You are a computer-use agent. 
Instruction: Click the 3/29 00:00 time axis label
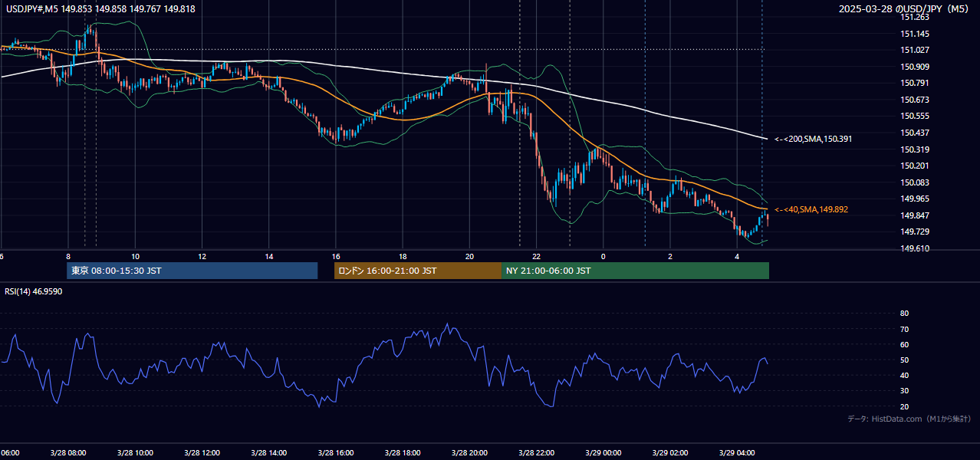pyautogui.click(x=603, y=452)
